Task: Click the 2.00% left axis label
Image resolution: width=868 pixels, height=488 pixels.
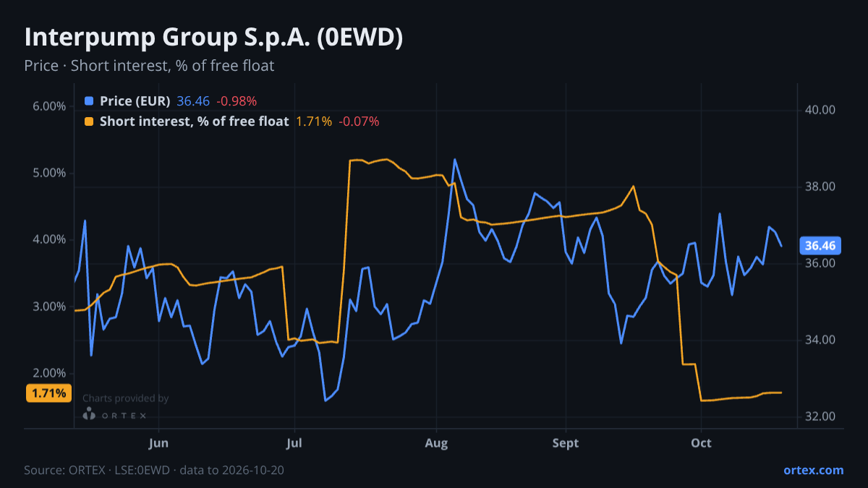Action: click(49, 373)
